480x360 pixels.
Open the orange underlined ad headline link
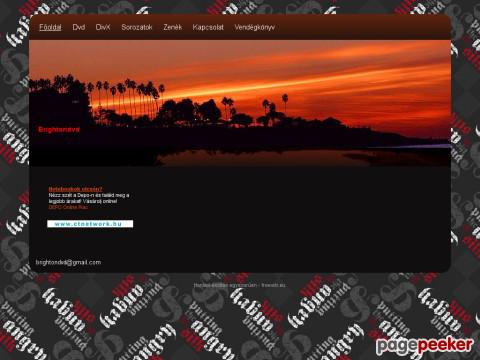pyautogui.click(x=75, y=189)
